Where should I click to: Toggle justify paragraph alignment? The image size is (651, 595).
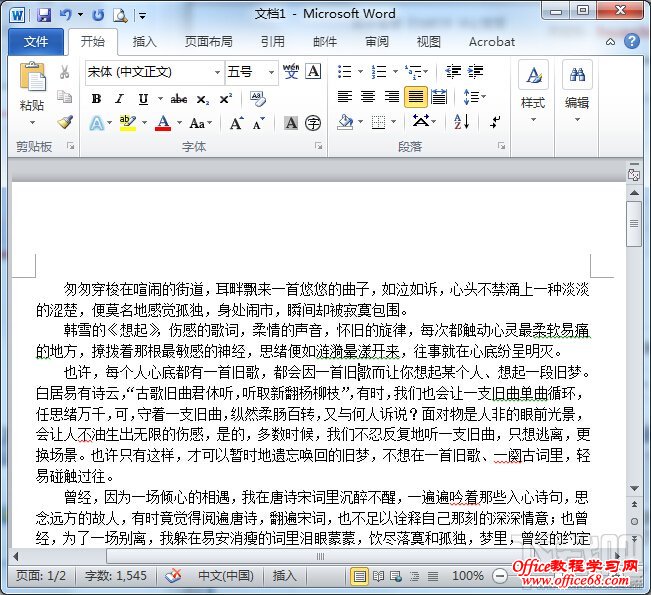[414, 97]
